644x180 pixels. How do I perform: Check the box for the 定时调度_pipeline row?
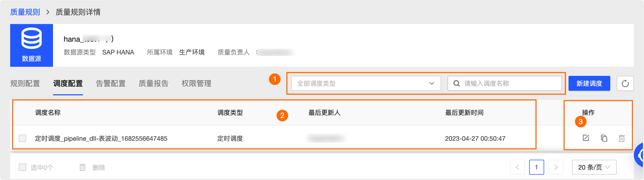[22, 138]
